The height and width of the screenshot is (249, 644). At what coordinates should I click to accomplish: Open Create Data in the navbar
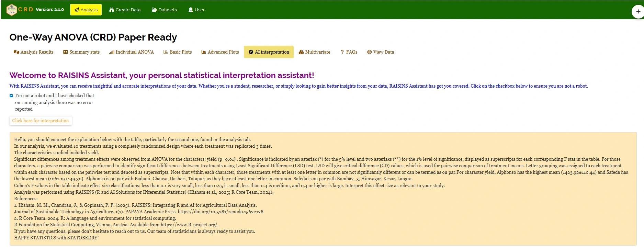point(125,10)
